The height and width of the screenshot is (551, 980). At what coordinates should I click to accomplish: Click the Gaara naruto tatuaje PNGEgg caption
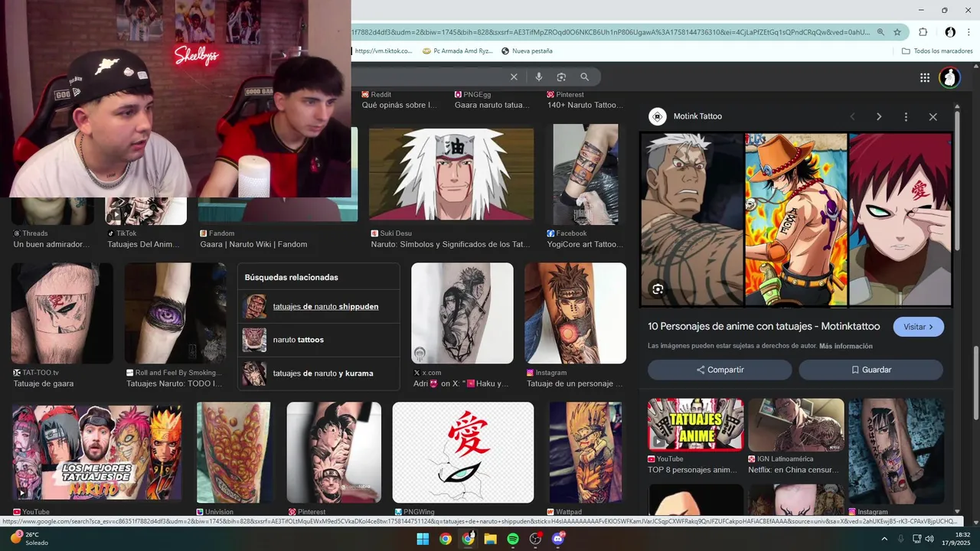pyautogui.click(x=492, y=106)
